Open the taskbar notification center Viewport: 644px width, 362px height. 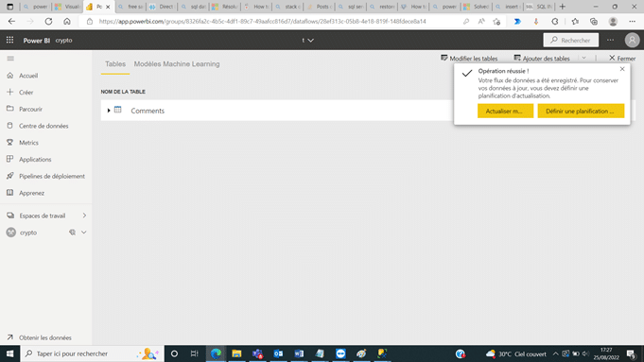[632, 353]
